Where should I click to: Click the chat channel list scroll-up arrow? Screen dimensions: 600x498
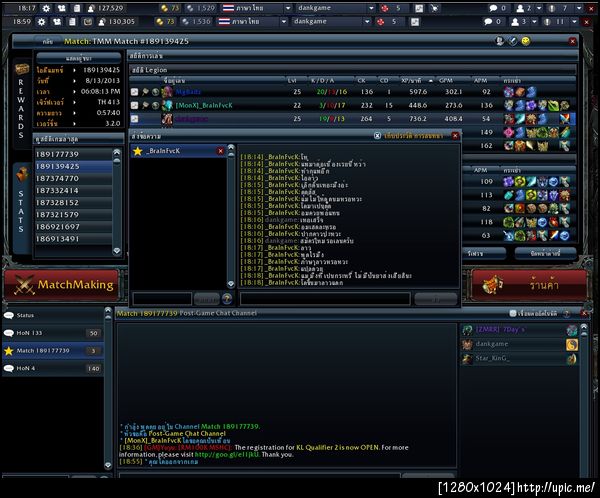point(108,310)
